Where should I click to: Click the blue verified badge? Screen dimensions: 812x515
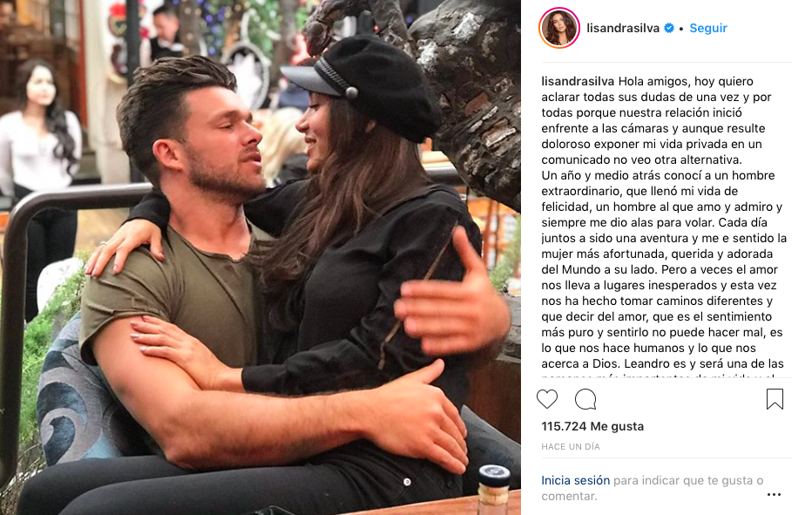click(669, 28)
